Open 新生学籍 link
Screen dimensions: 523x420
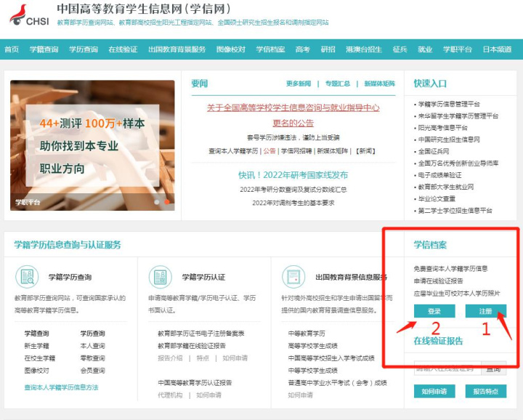tap(37, 346)
